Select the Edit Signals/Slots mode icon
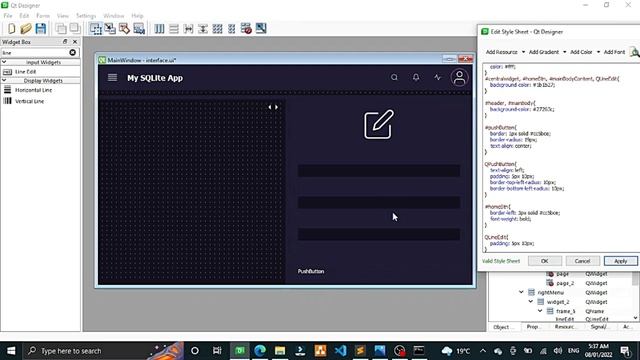 [110, 29]
